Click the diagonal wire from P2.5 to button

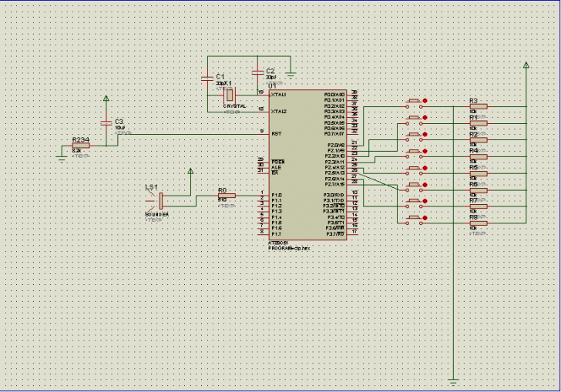(378, 182)
